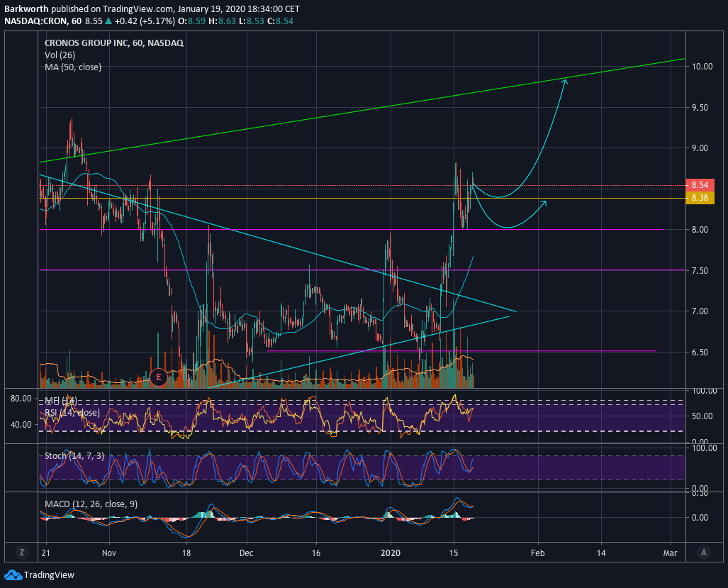Click the 9.50 price axis label

click(700, 107)
